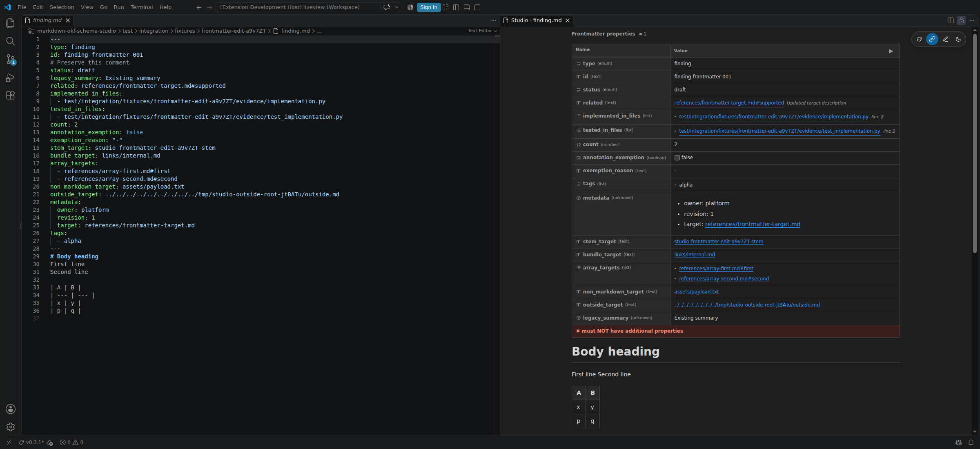Toggle the secondary side bar visibility

pyautogui.click(x=477, y=7)
